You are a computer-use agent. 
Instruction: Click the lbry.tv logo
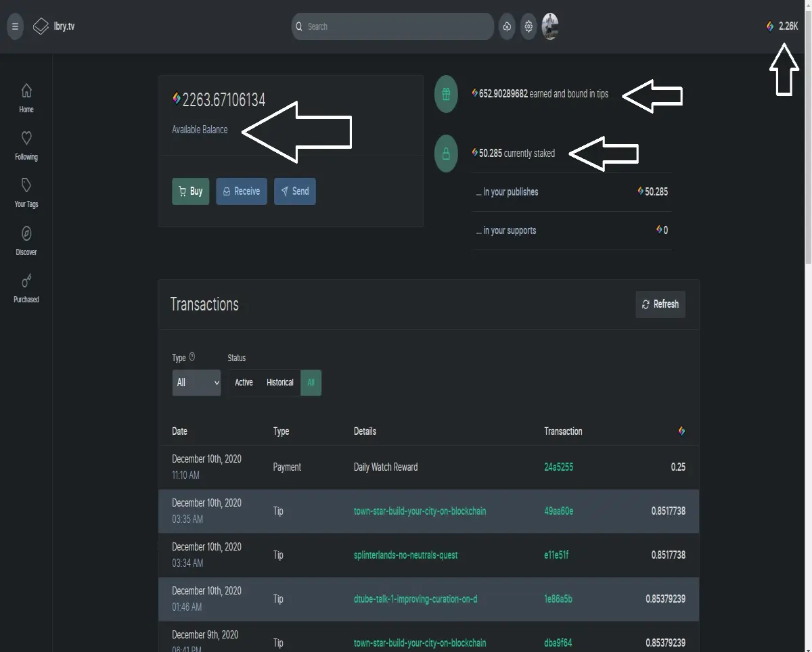[53, 26]
